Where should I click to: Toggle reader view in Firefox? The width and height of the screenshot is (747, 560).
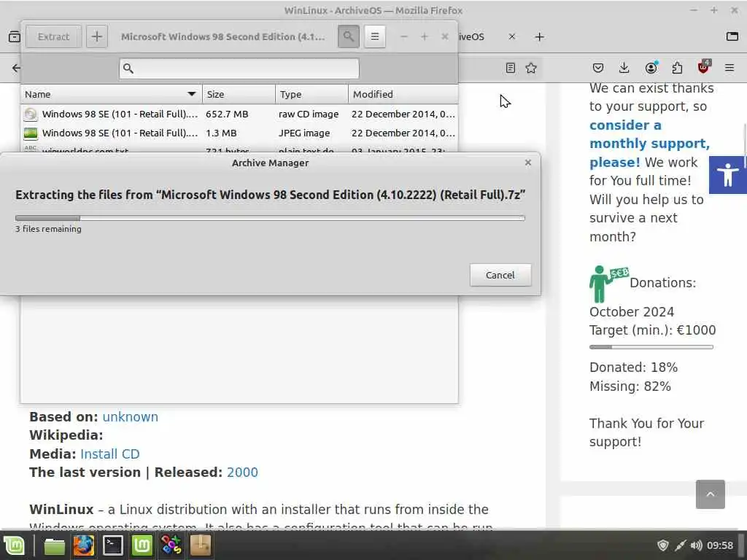click(x=510, y=68)
